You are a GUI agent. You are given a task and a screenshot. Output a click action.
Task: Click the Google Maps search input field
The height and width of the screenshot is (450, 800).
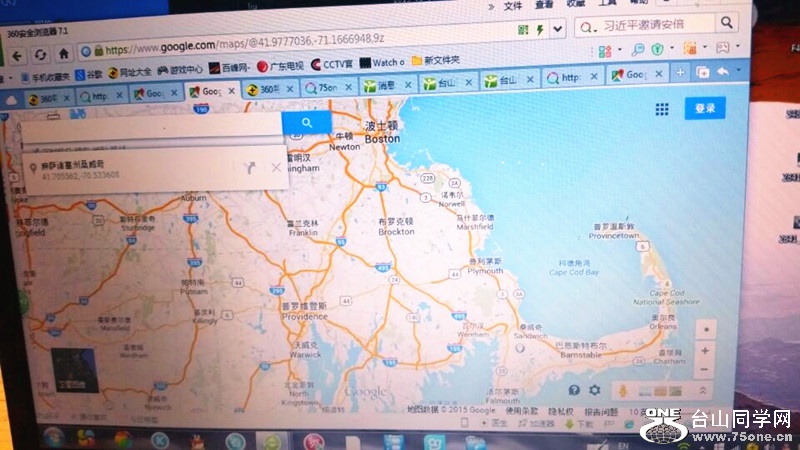point(150,125)
